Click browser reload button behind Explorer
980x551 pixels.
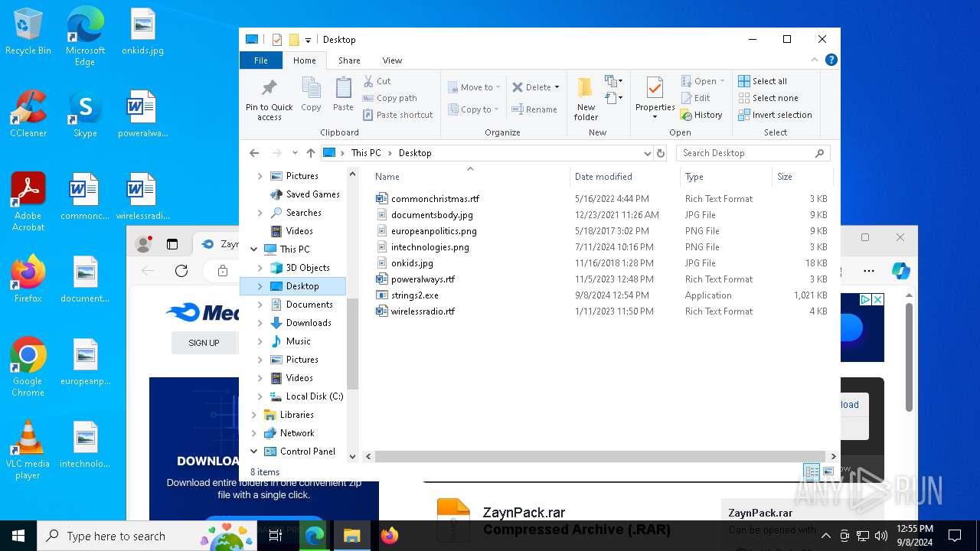point(181,270)
